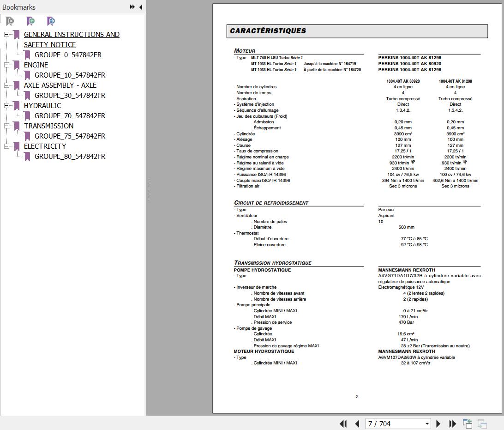
Task: Click the delete bookmark icon
Action: (x=10, y=21)
